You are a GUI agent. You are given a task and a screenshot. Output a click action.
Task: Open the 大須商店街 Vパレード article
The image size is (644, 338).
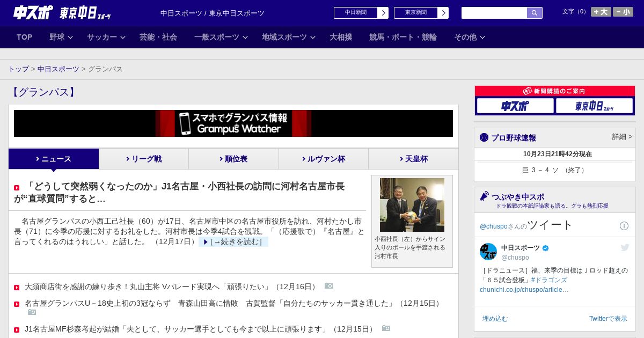(172, 286)
